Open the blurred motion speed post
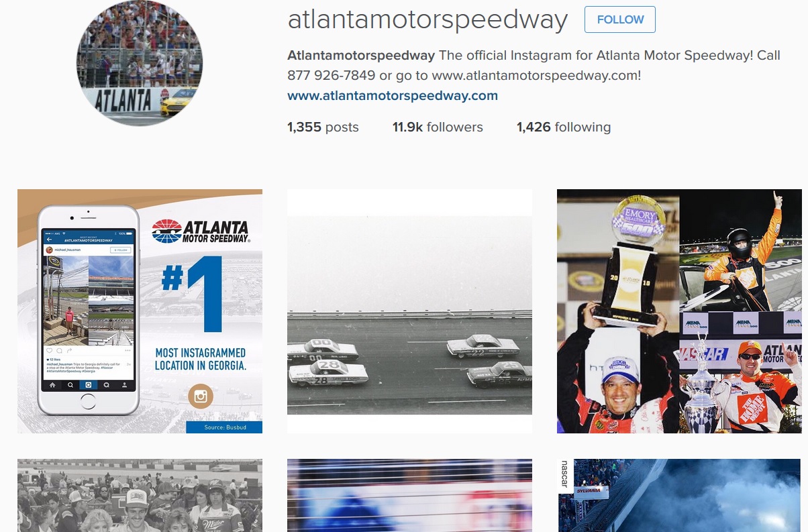 click(x=409, y=495)
